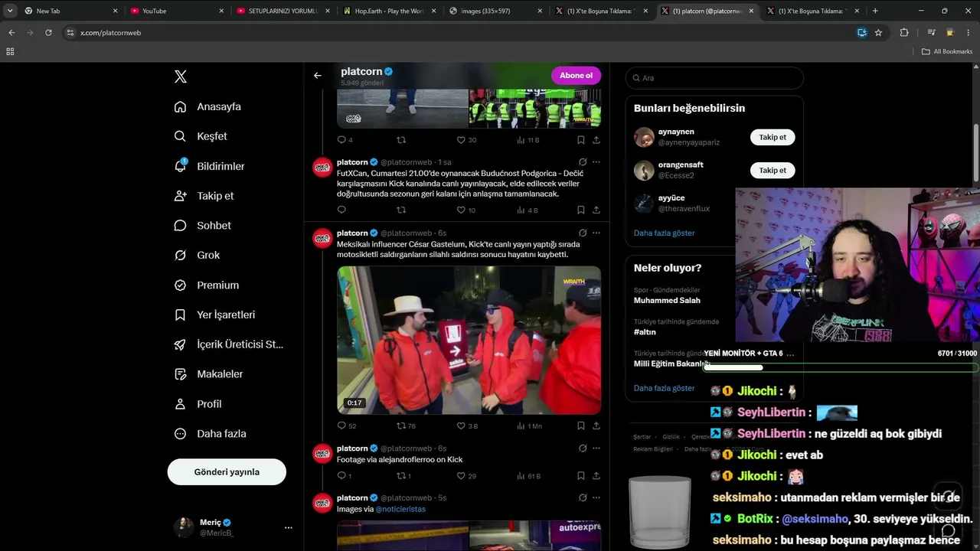Repost the César Gastelum post with 76 reposts
The width and height of the screenshot is (980, 551).
[x=406, y=425]
